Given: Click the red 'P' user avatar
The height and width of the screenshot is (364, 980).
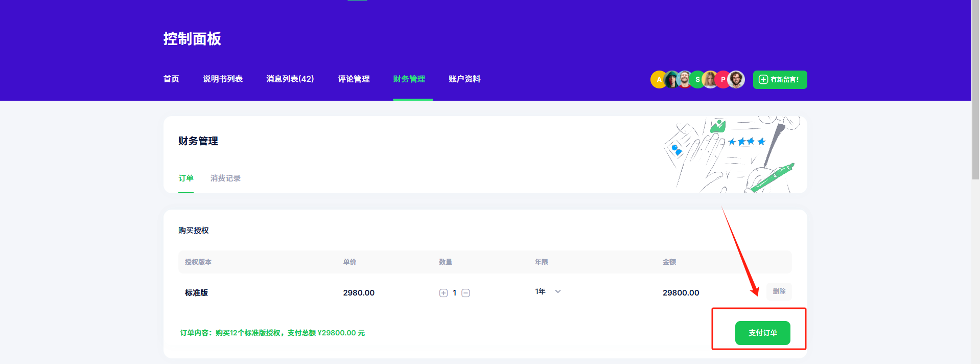Looking at the screenshot, I should tap(722, 80).
